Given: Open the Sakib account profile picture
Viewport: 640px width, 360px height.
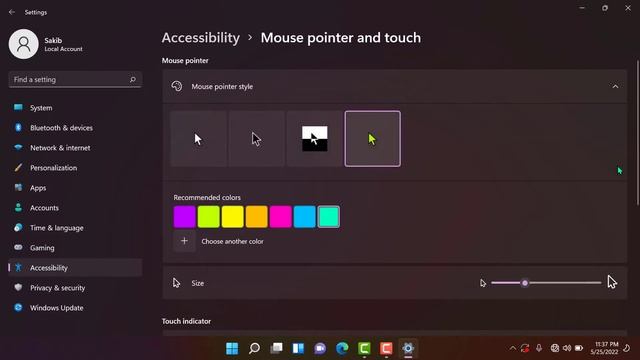Looking at the screenshot, I should 24,44.
